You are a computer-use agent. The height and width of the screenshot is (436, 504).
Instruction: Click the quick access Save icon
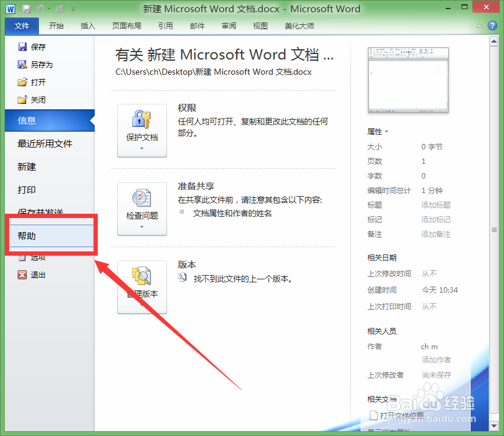pyautogui.click(x=26, y=9)
